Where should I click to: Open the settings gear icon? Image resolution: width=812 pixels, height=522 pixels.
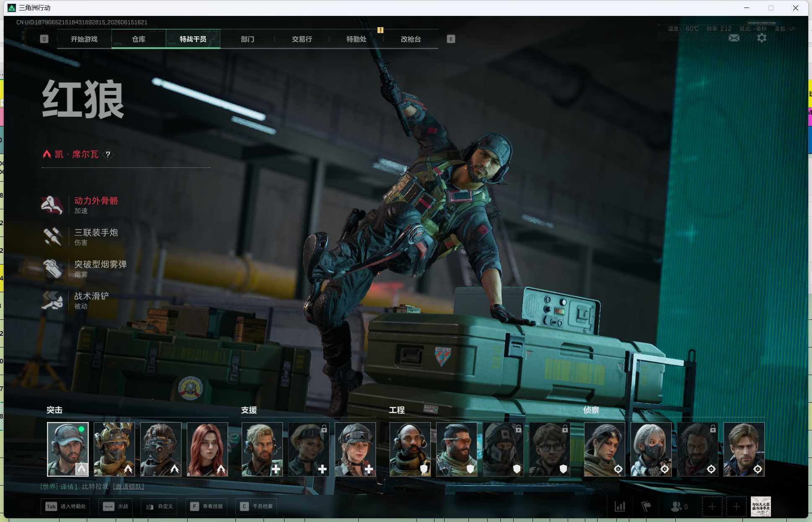point(762,38)
